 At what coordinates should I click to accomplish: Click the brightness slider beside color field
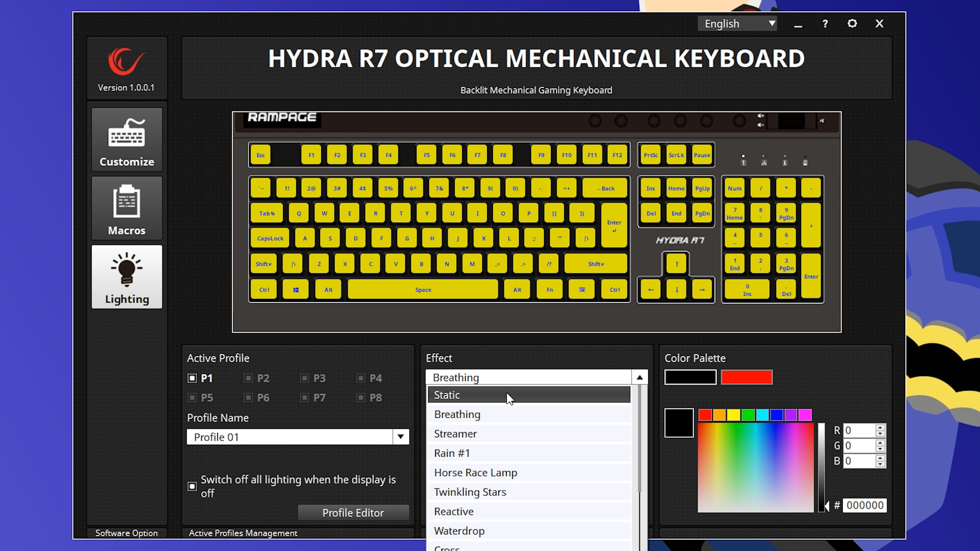(x=821, y=467)
